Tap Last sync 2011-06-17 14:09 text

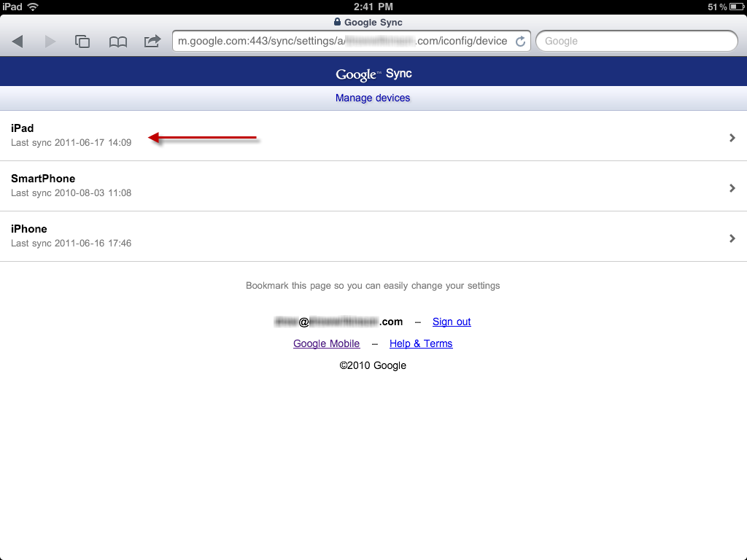(71, 142)
